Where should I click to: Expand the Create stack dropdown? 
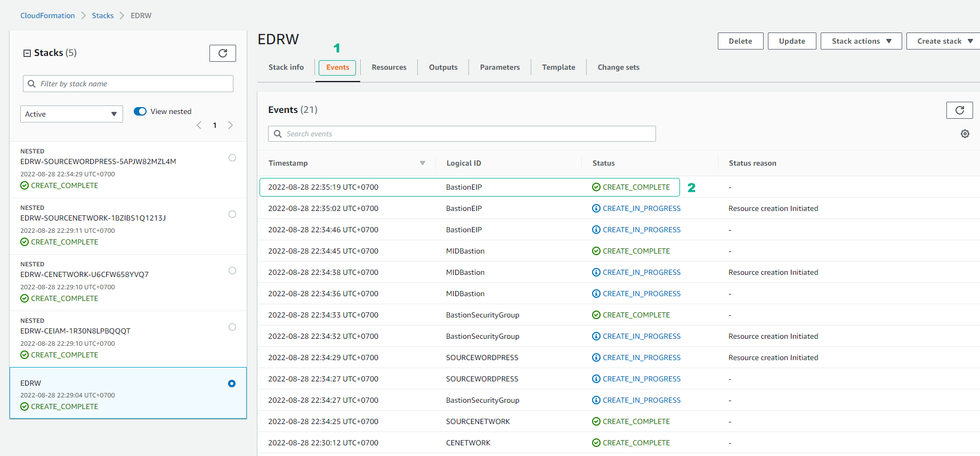pos(944,41)
